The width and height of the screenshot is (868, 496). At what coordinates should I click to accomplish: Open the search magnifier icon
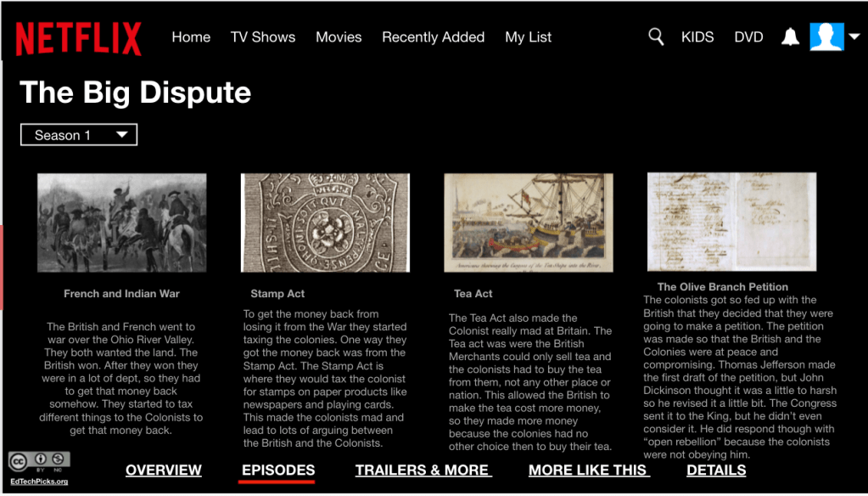pos(655,37)
